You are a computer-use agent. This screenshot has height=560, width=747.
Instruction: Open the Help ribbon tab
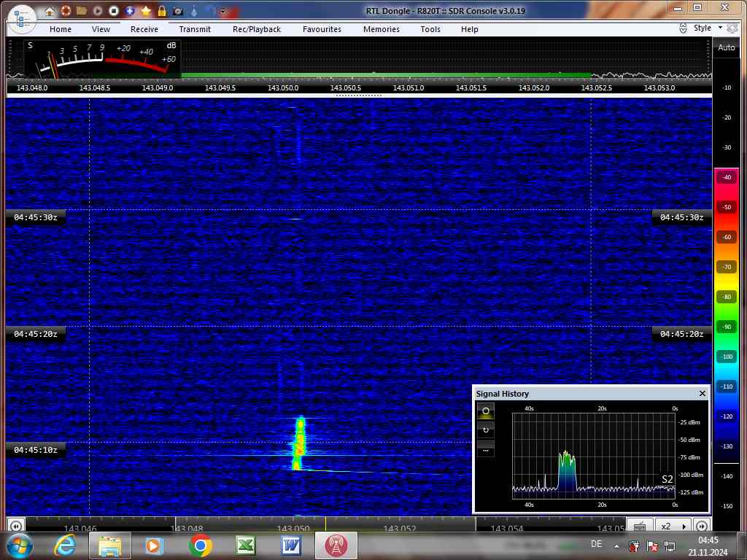tap(469, 29)
